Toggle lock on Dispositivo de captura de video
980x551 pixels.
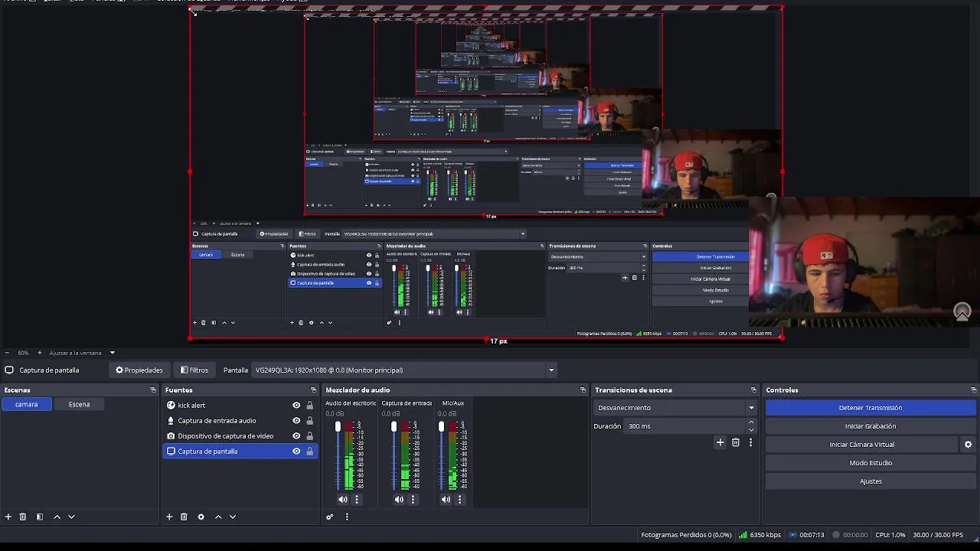click(309, 436)
